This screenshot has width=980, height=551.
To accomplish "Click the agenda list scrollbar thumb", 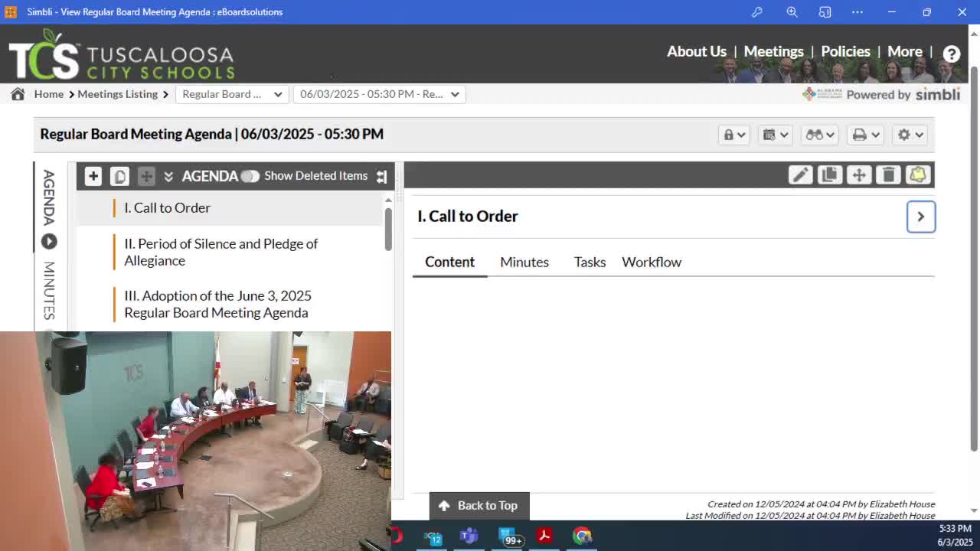I will (x=388, y=228).
